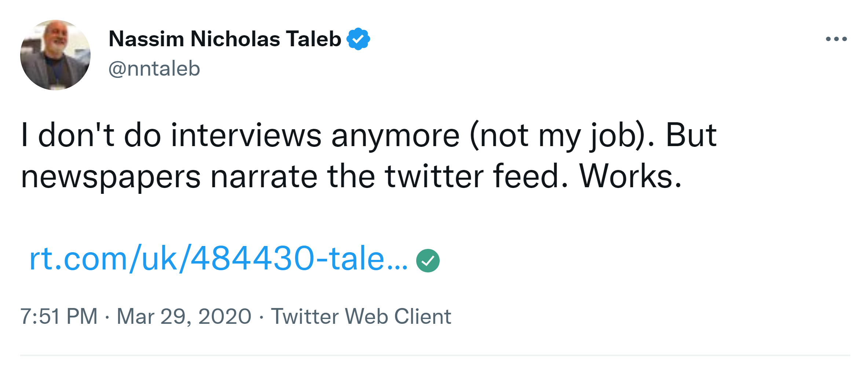Click the green checkmark beside the link

click(x=428, y=261)
